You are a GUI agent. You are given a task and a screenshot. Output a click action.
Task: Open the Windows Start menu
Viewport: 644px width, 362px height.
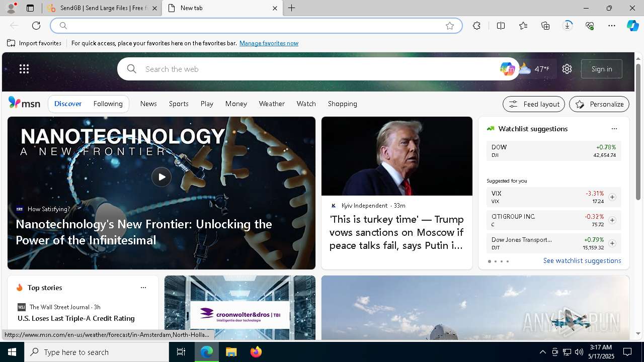click(x=12, y=352)
